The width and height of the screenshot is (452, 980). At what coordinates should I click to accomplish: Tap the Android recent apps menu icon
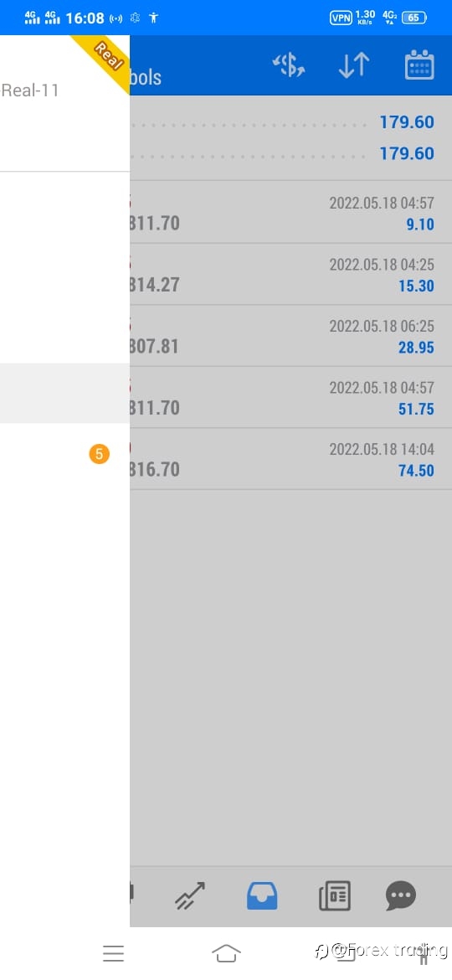point(114,953)
